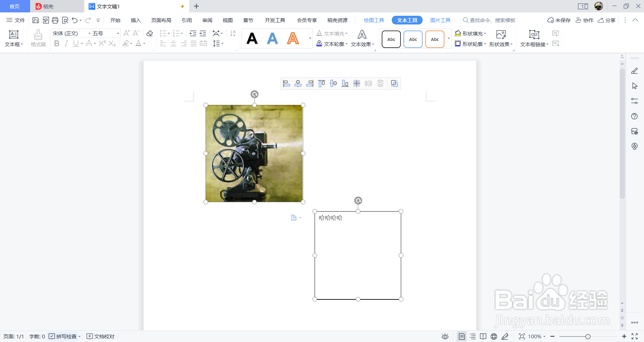Screen dimensions: 644x342
Task: Increase indent icon
Action: click(203, 33)
